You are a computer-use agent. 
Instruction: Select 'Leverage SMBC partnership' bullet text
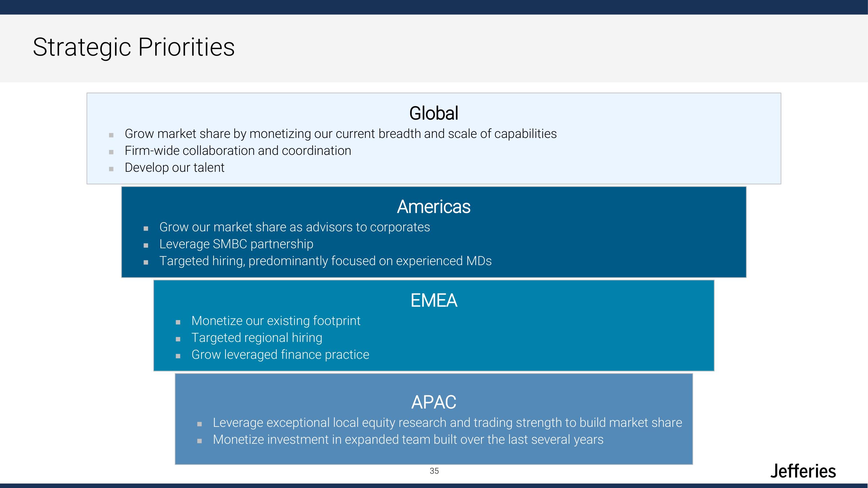pos(236,244)
